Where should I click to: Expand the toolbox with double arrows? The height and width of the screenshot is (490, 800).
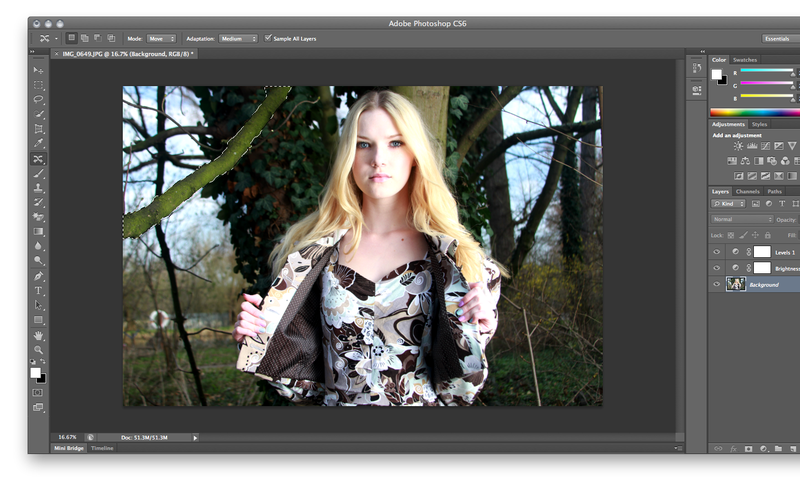tap(32, 52)
